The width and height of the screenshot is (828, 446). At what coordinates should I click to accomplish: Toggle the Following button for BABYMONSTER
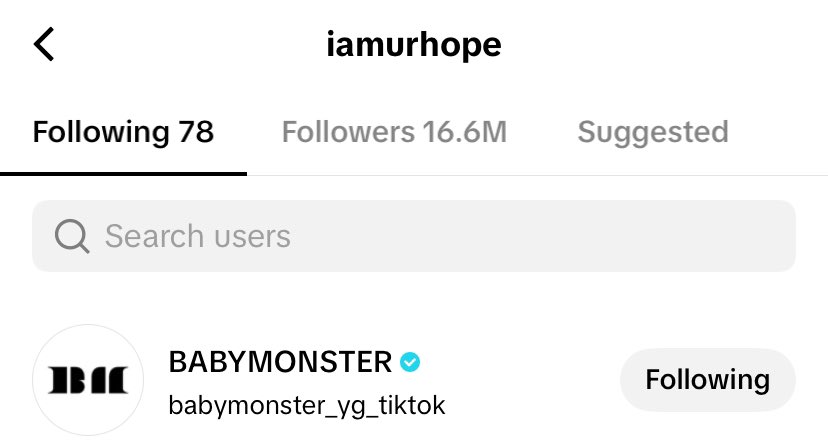tap(708, 379)
